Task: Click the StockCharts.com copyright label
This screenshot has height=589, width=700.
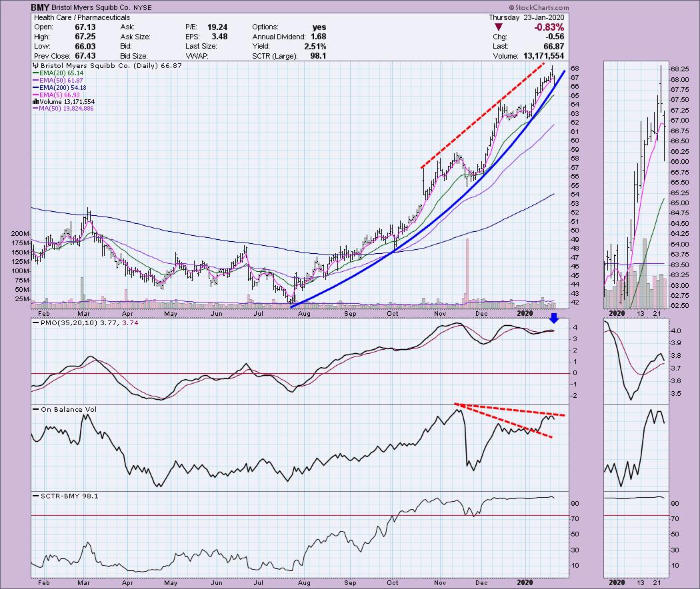Action: pos(539,7)
